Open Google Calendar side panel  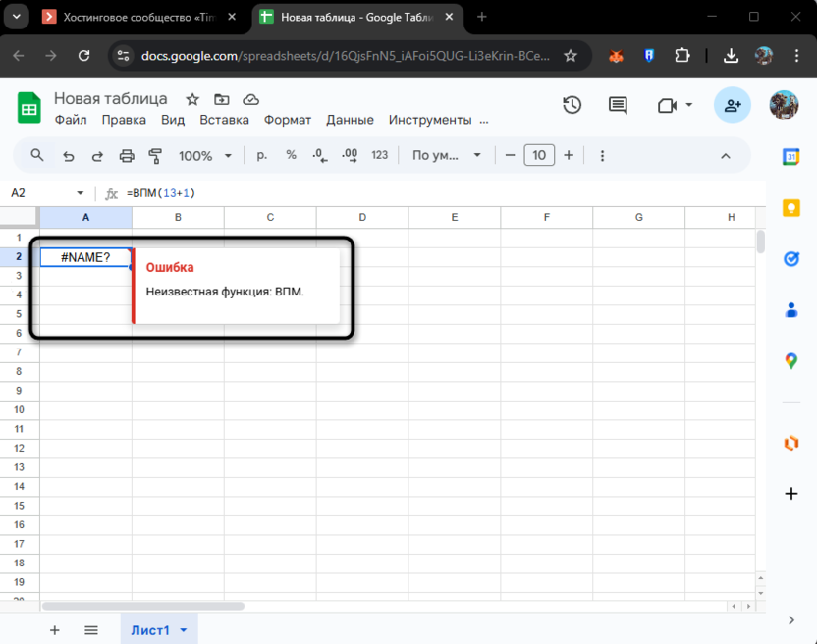coord(790,156)
